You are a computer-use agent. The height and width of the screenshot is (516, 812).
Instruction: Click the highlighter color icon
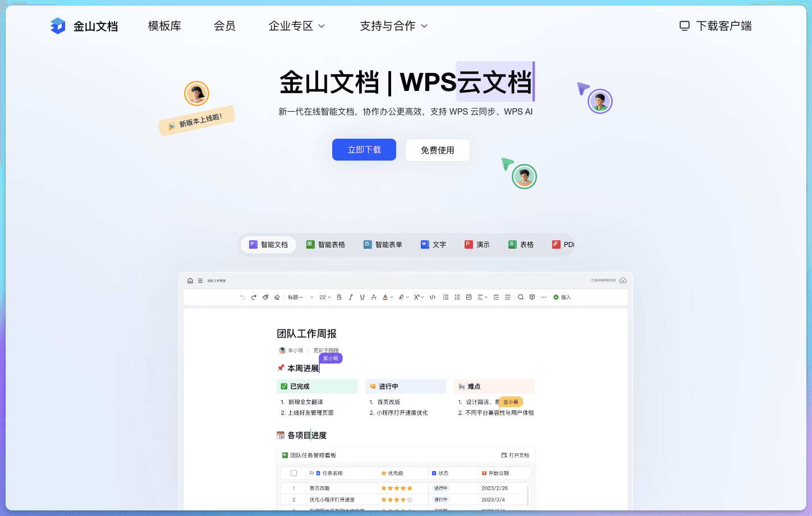[x=401, y=297]
